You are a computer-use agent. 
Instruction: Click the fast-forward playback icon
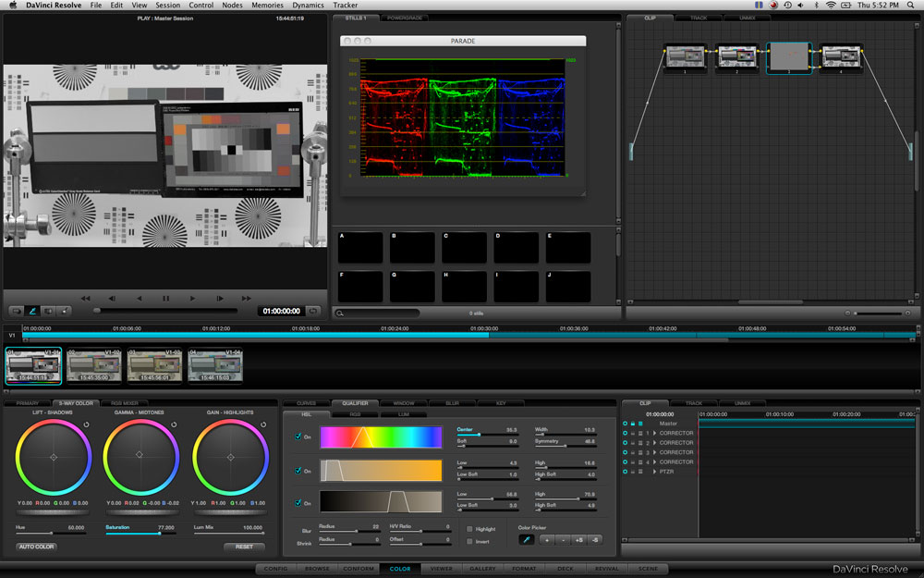click(247, 299)
